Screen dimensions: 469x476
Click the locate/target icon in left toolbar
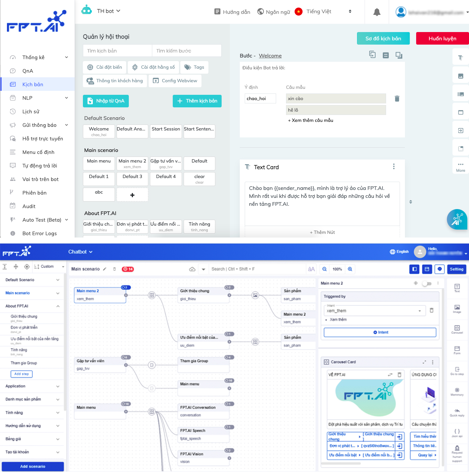[27, 267]
